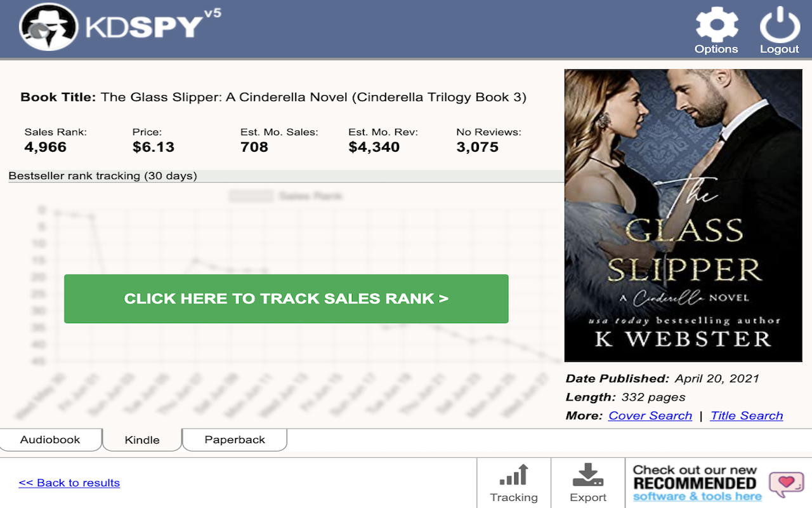This screenshot has width=812, height=508.
Task: Click CLICK HERE TO TRACK SALES RANK
Action: (x=286, y=298)
